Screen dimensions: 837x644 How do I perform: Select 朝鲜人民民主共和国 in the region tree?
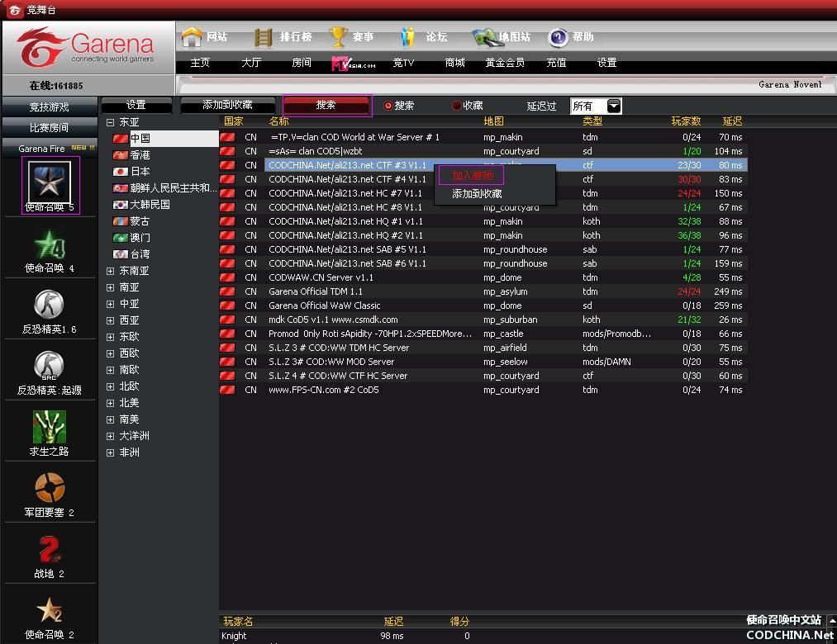[165, 187]
